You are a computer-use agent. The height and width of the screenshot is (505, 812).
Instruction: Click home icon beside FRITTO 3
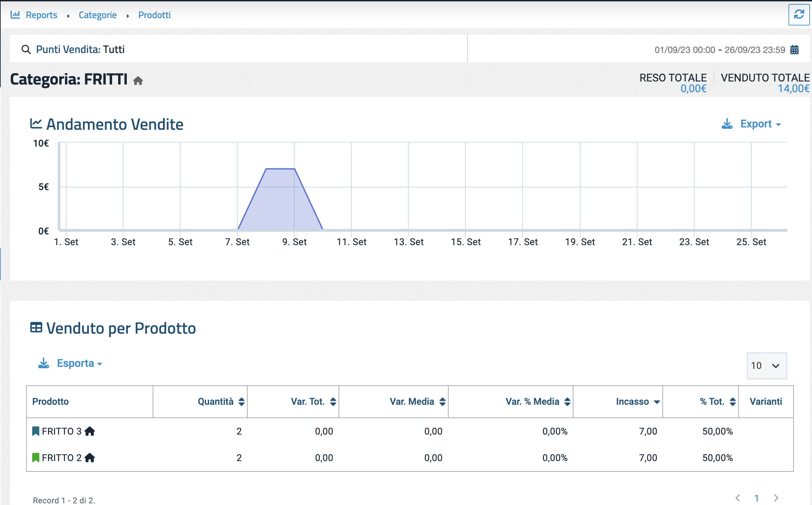pyautogui.click(x=90, y=431)
